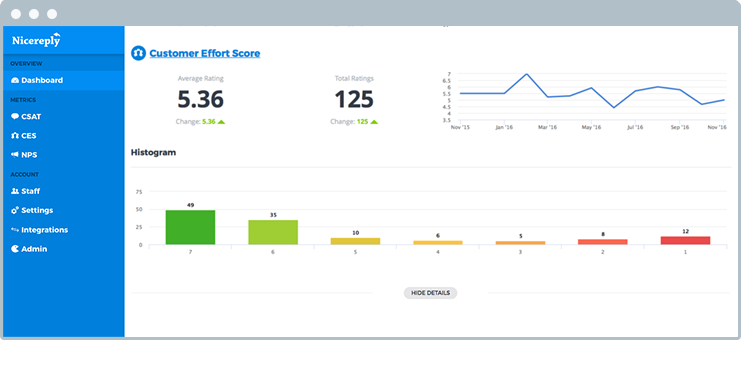741x365 pixels.
Task: Click the Jul '16 axis label
Action: [x=635, y=128]
